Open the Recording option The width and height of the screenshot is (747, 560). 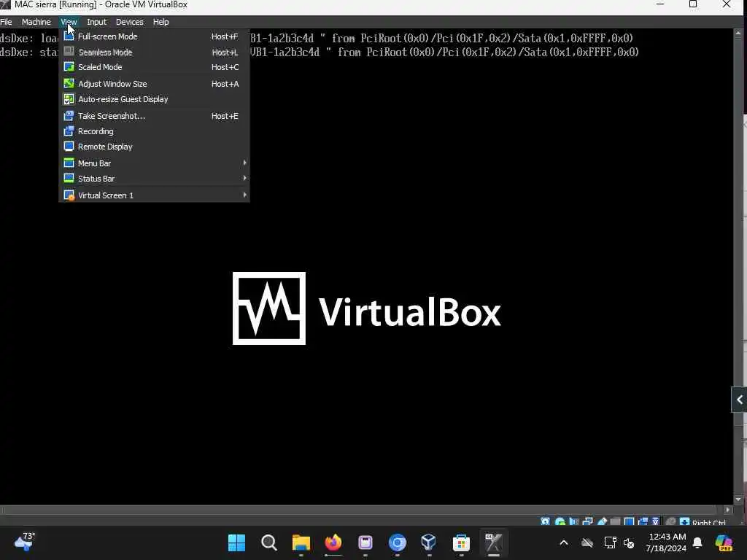pyautogui.click(x=155, y=131)
